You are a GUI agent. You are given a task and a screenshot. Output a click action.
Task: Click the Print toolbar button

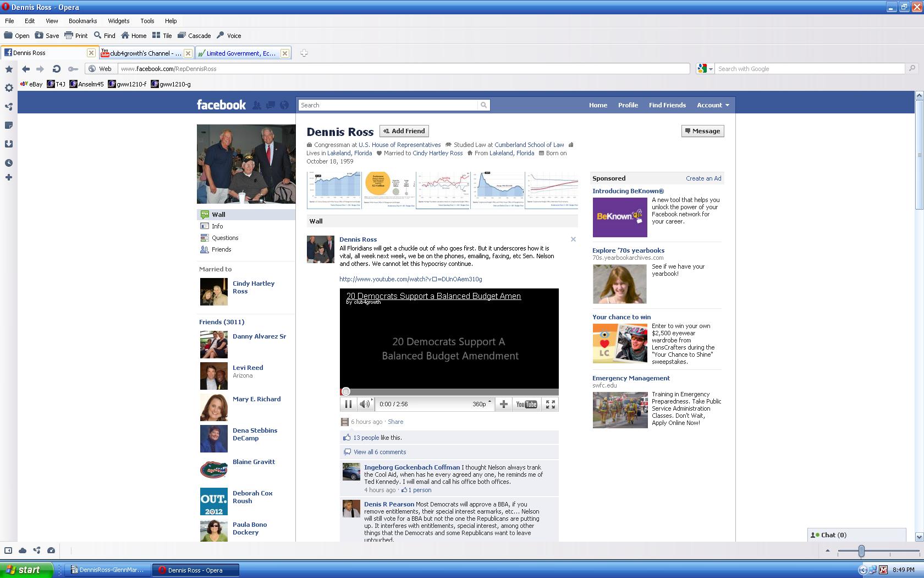point(76,35)
